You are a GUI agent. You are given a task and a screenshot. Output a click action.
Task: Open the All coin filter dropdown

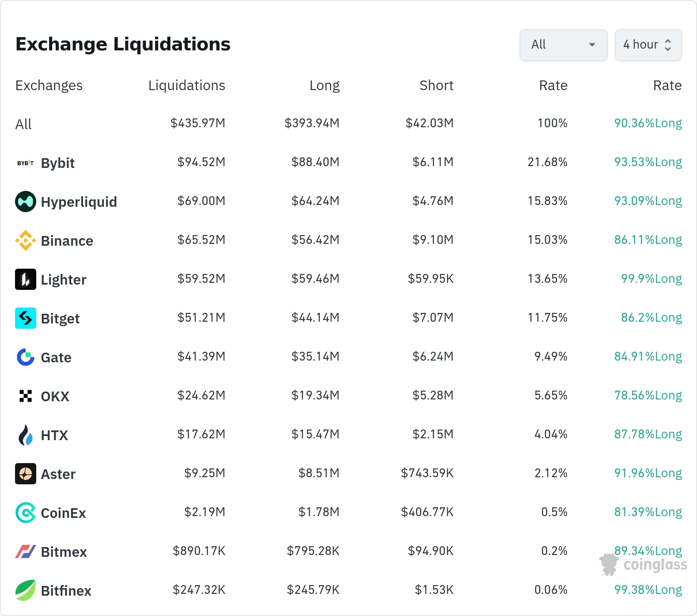pyautogui.click(x=563, y=45)
